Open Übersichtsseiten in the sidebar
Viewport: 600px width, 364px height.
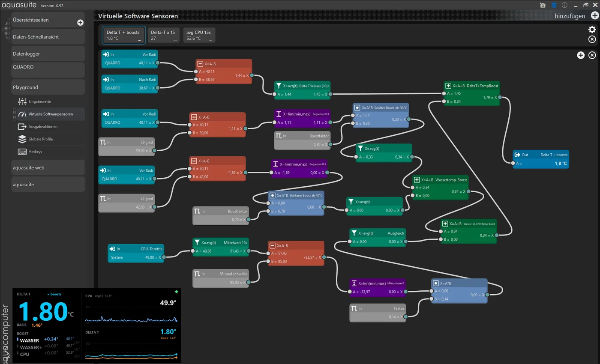click(x=48, y=20)
